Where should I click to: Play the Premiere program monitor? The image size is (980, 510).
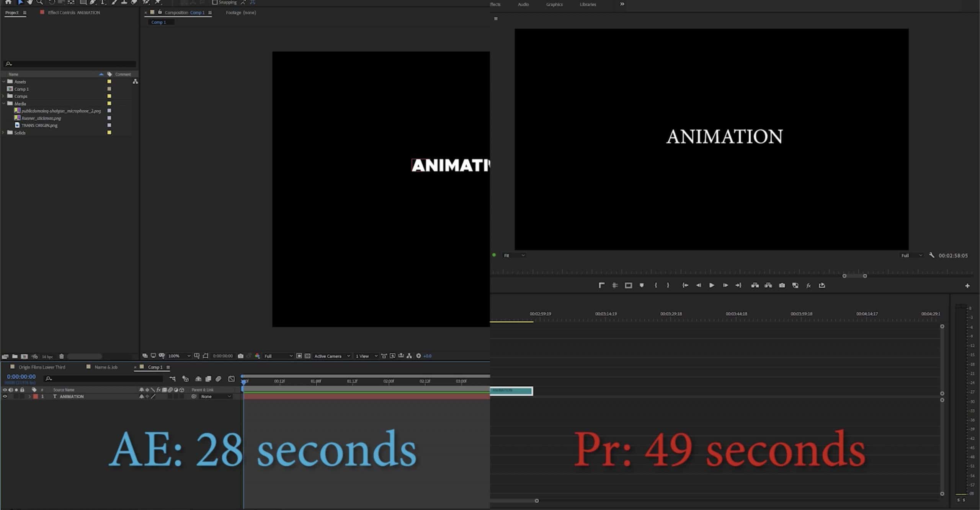coord(712,285)
